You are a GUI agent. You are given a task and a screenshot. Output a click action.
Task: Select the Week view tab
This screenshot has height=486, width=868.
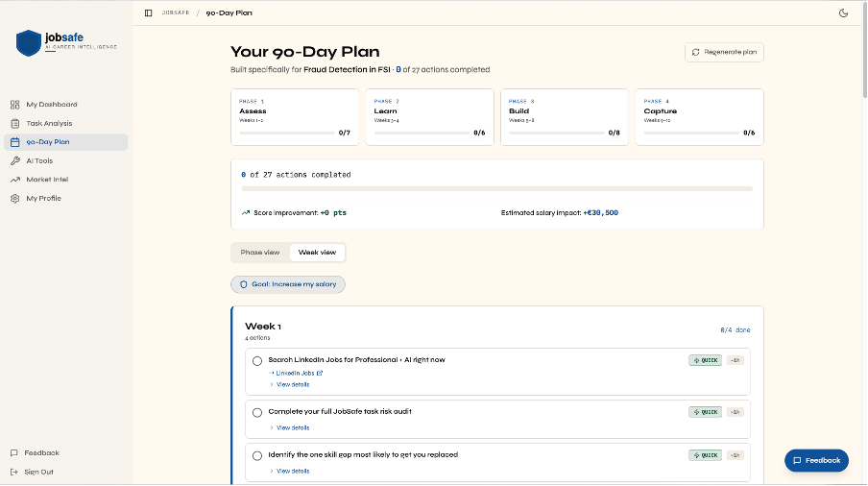pos(317,253)
